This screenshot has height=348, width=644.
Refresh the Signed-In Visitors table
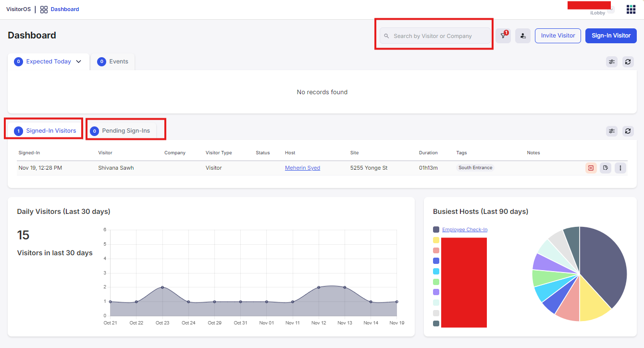coord(628,131)
